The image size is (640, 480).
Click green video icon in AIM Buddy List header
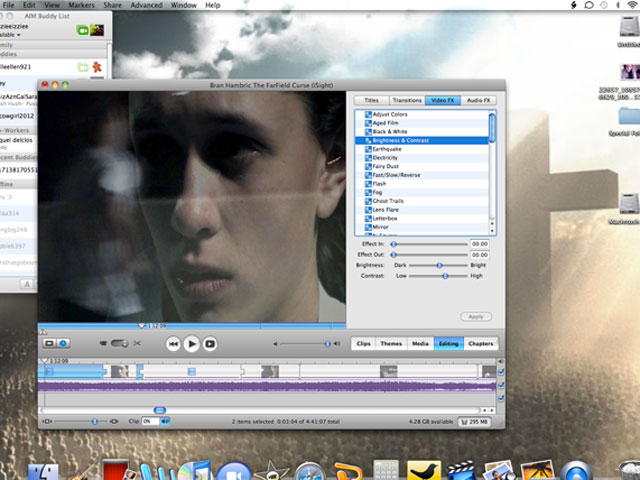point(82,30)
